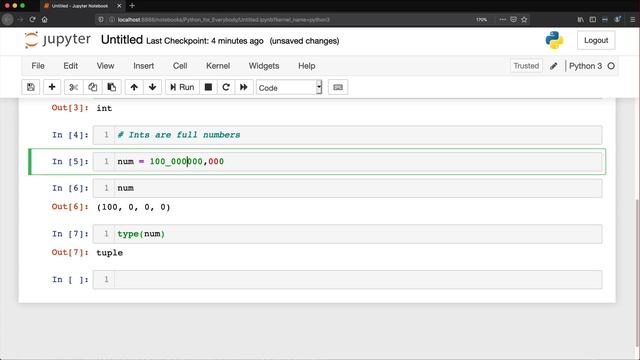Click the Out[3] int output
Image resolution: width=640 pixels, height=360 pixels.
point(104,108)
